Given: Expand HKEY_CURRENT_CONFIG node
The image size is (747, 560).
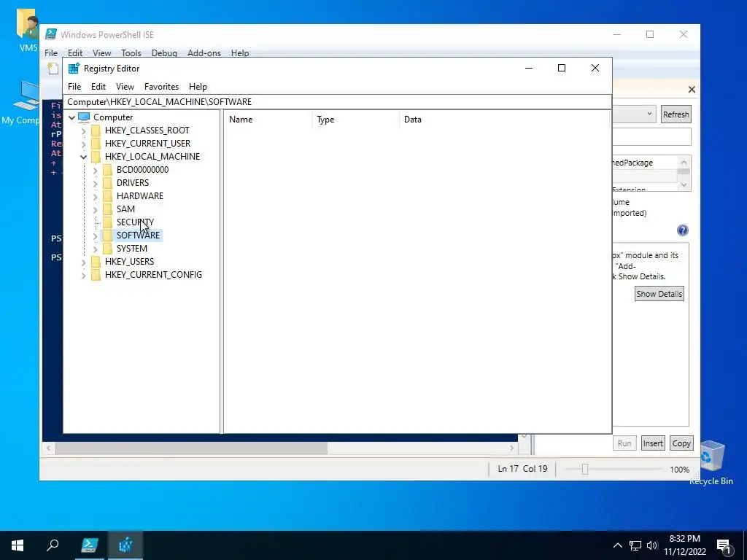Looking at the screenshot, I should click(84, 275).
